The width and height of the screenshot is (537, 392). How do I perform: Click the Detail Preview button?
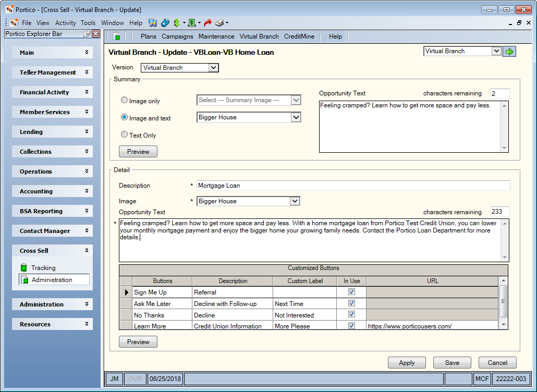pyautogui.click(x=138, y=341)
